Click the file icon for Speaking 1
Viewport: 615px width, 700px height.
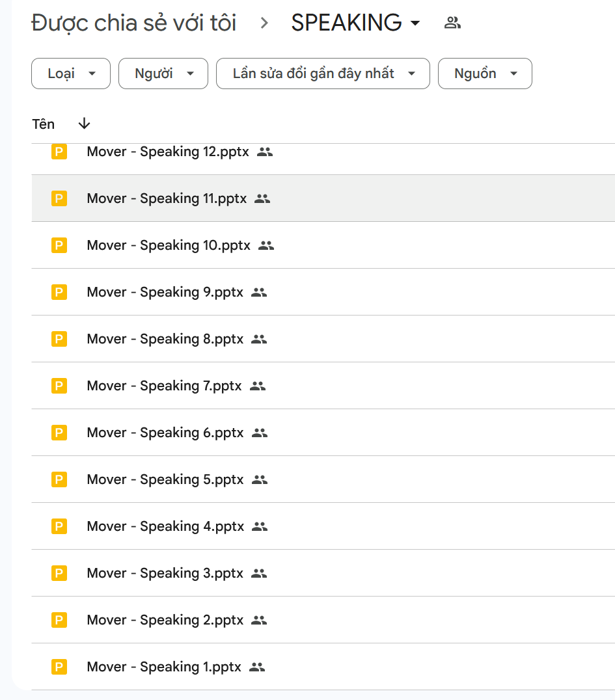point(59,667)
